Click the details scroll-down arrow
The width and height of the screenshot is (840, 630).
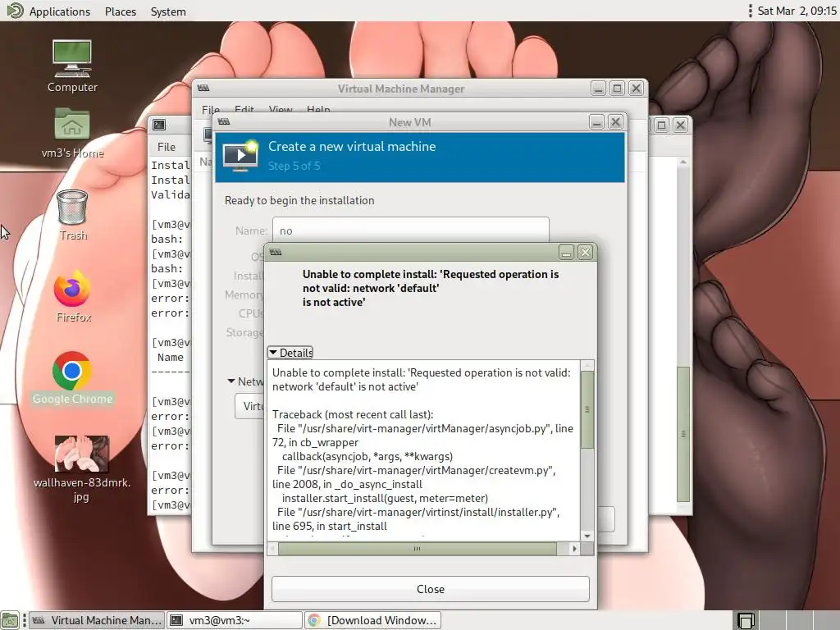(587, 536)
